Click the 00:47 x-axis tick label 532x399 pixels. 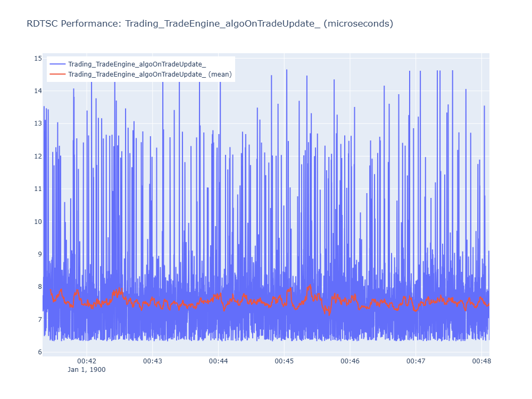(415, 361)
